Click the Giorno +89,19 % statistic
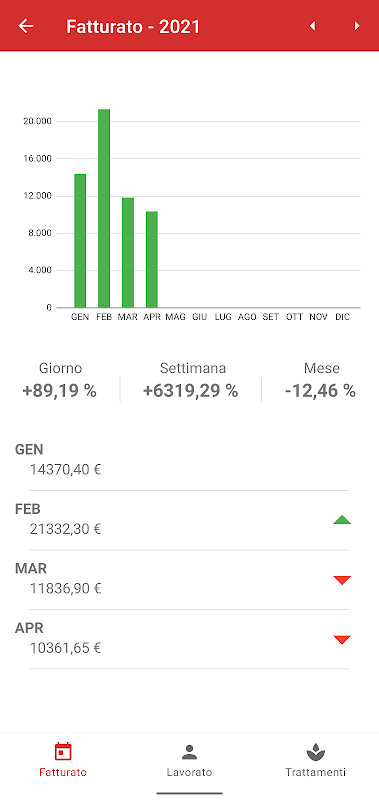Screen dimensions: 379x800 (60, 380)
